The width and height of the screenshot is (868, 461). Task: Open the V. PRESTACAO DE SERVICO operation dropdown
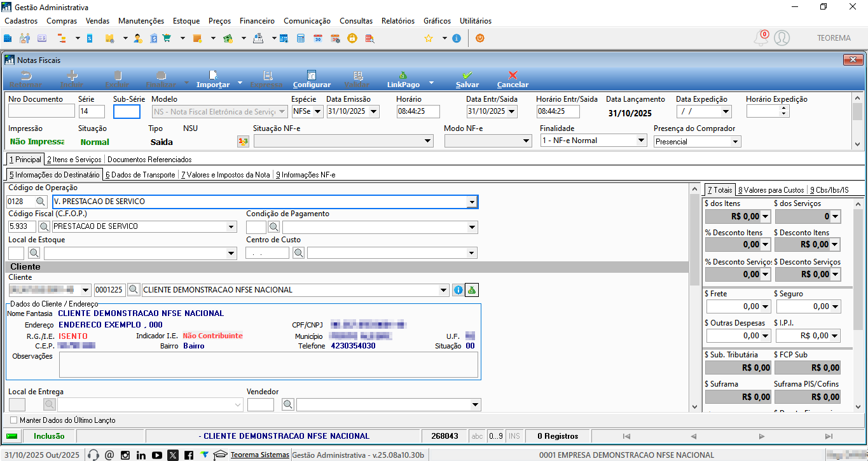tap(472, 202)
